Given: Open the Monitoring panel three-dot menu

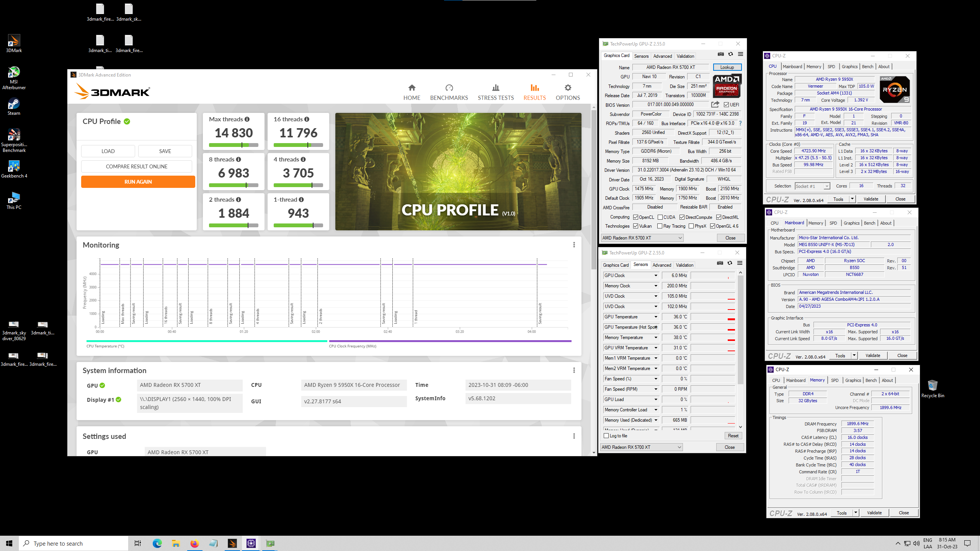Looking at the screenshot, I should click(x=574, y=245).
